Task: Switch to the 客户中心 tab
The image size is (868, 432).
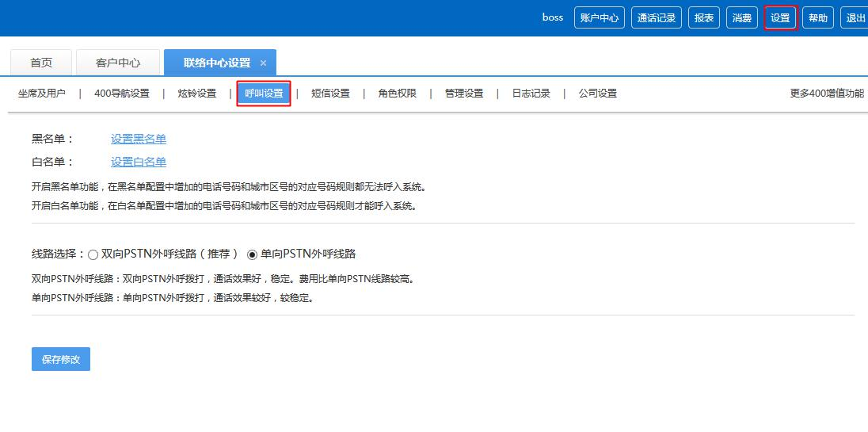Action: pyautogui.click(x=118, y=63)
